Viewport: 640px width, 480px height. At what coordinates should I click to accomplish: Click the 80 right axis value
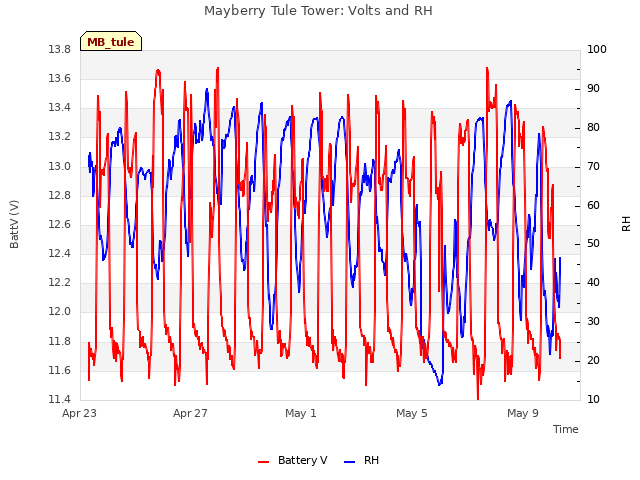593,128
